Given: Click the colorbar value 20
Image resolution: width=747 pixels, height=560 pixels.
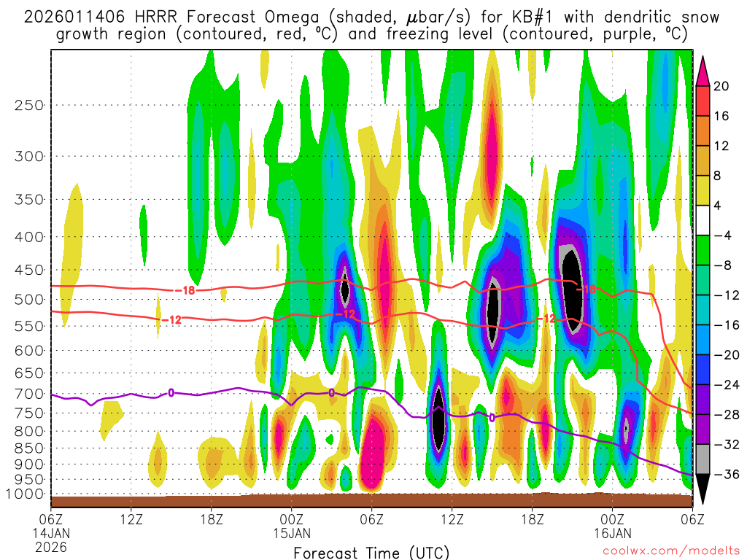Looking at the screenshot, I should tap(721, 86).
